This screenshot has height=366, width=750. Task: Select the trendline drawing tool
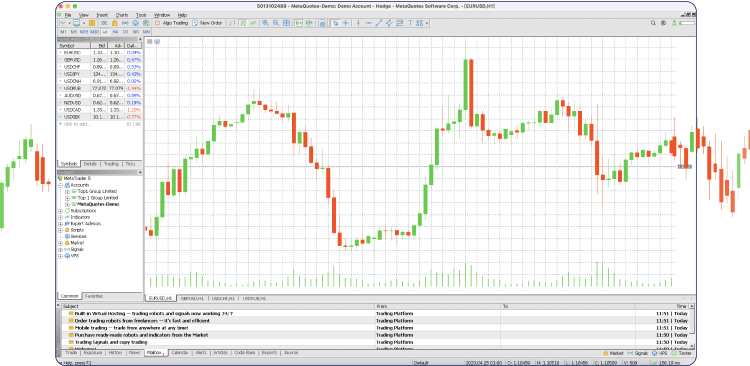(379, 23)
